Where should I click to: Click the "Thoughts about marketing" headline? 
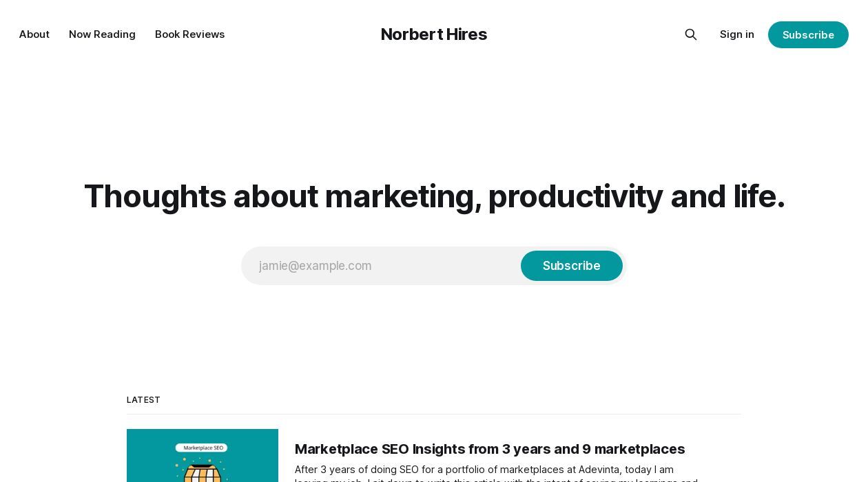(x=434, y=196)
